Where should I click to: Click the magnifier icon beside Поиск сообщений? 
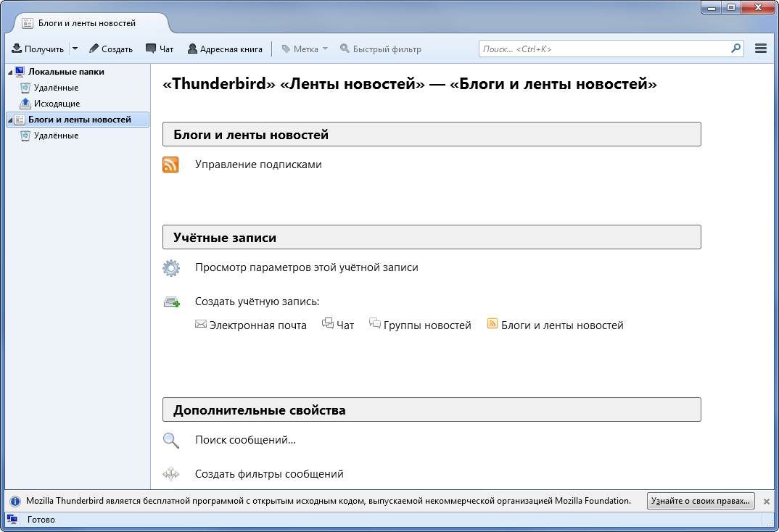coord(171,440)
